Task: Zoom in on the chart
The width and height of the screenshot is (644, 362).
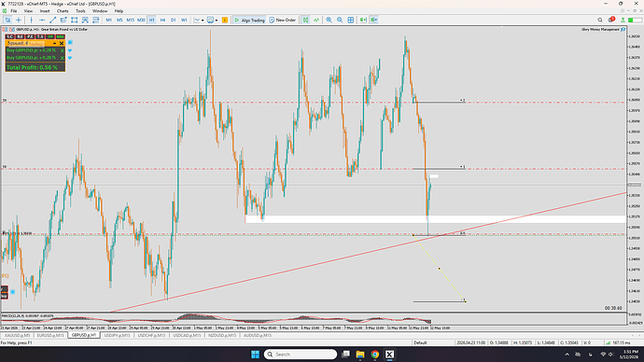Action: (x=329, y=20)
